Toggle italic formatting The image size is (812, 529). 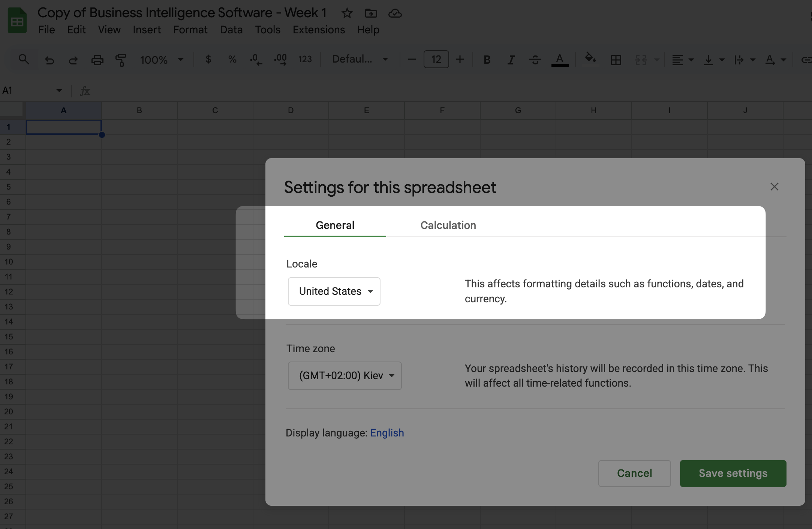[x=511, y=60]
